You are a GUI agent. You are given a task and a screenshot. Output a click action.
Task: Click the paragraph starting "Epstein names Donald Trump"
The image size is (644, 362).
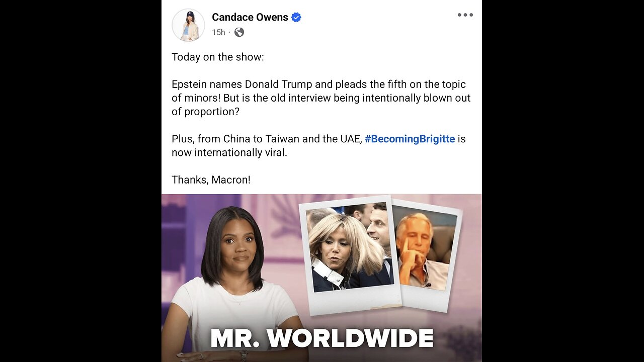tap(321, 98)
